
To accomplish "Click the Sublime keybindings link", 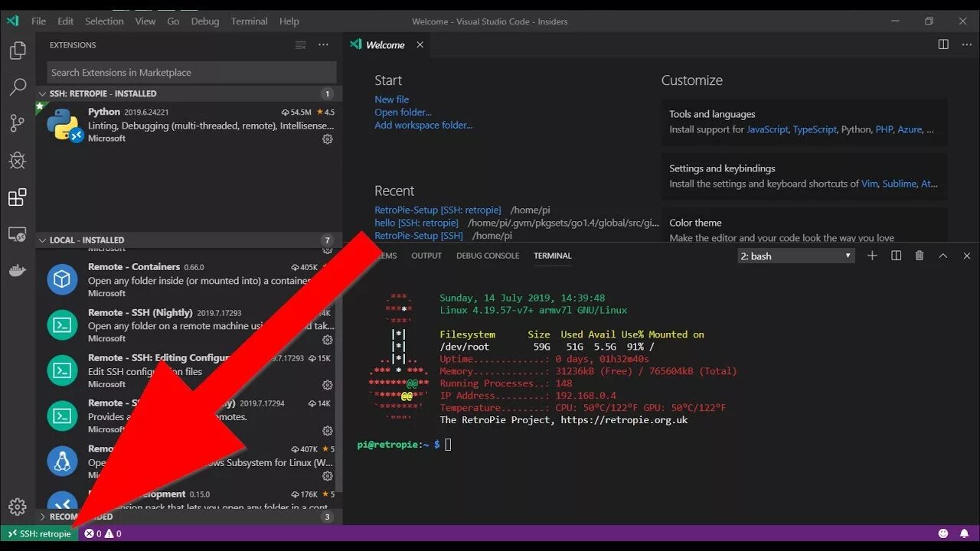I will [900, 184].
